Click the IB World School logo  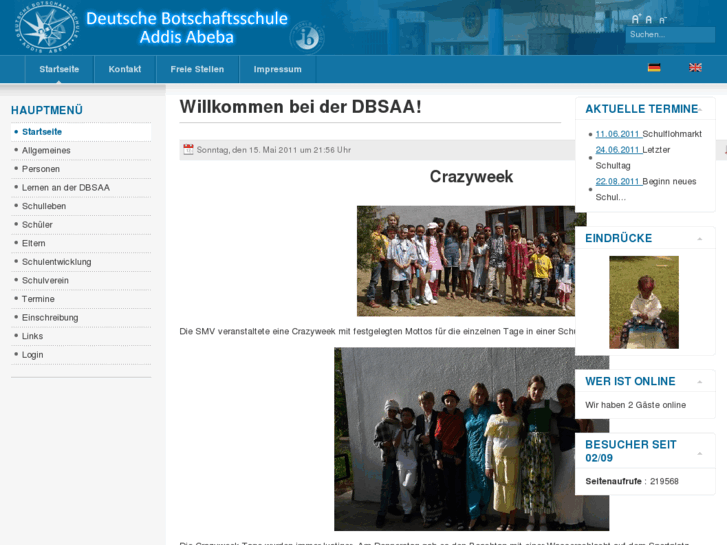[x=306, y=38]
